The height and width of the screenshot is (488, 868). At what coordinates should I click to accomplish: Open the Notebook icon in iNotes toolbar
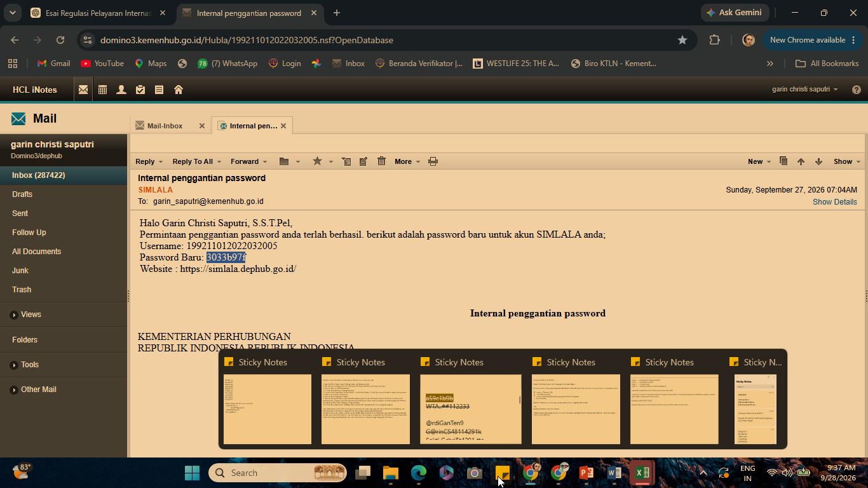[159, 90]
